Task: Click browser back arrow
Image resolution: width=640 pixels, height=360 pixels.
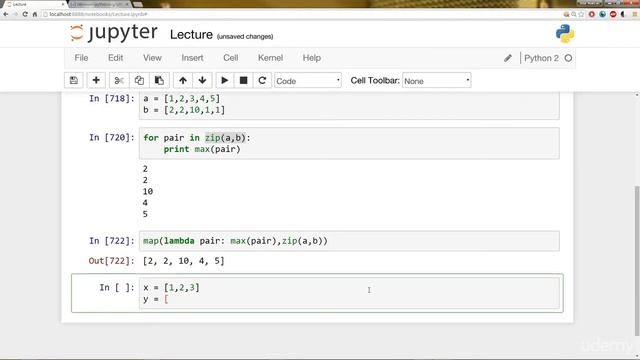Action: click(x=6, y=14)
